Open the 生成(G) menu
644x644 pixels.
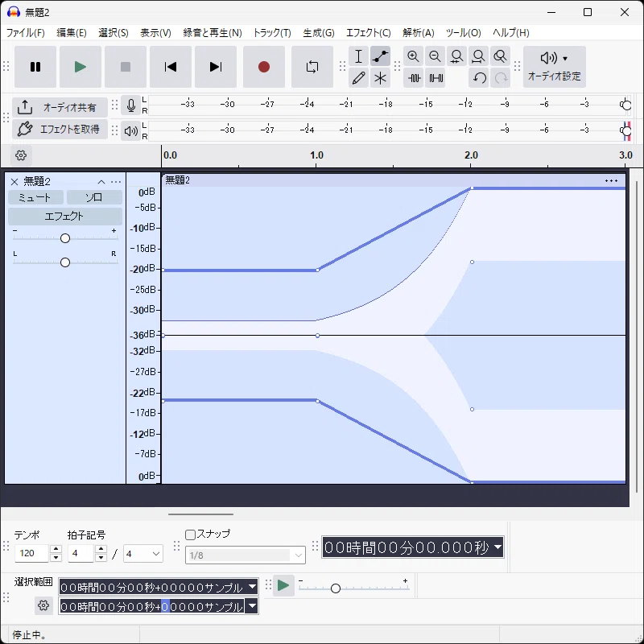(x=319, y=33)
